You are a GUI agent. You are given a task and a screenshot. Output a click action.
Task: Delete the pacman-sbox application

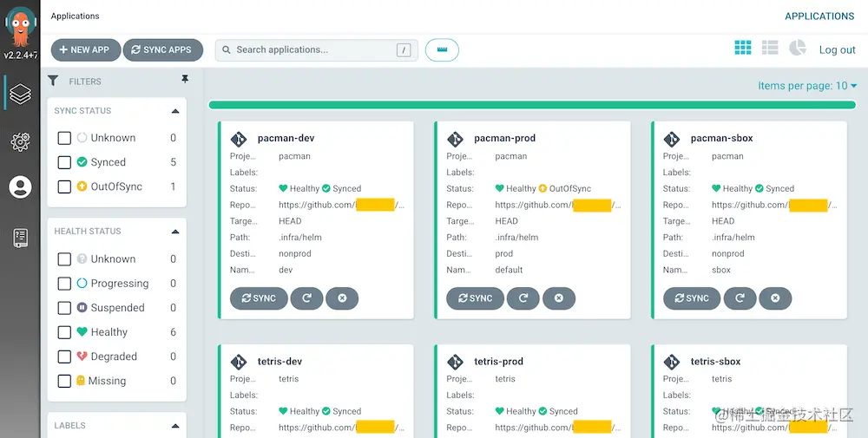pyautogui.click(x=775, y=298)
